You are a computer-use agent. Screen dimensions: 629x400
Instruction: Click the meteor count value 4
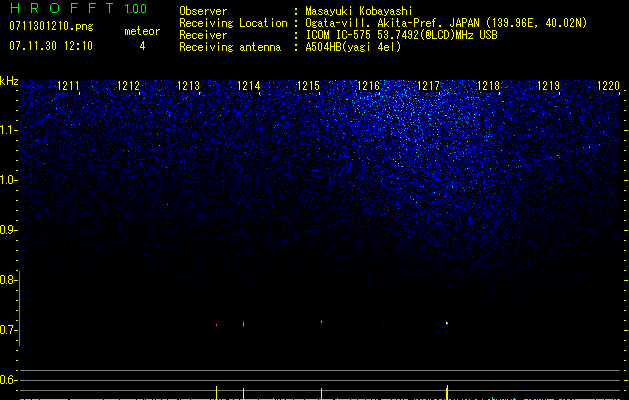click(x=142, y=46)
